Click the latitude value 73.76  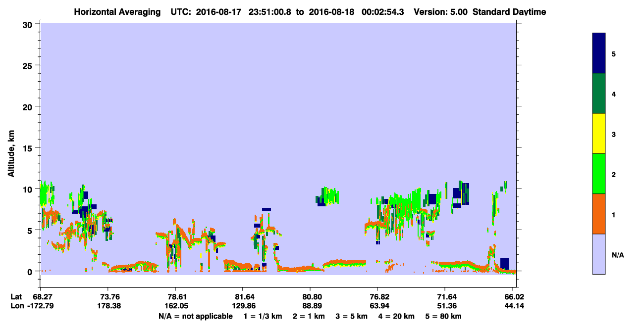point(108,297)
